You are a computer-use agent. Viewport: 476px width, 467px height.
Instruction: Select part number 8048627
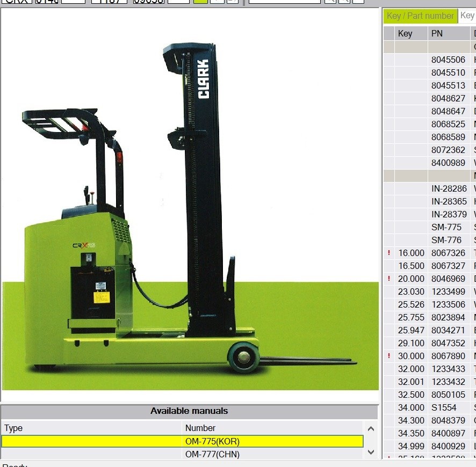click(448, 98)
